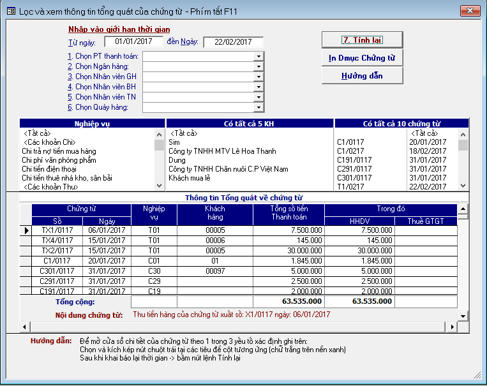Select date '18/02/2017' in voucher list

coord(428,151)
